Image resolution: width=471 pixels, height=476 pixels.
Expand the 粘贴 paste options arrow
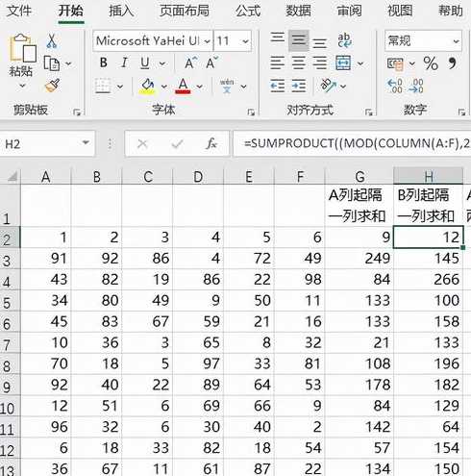[22, 86]
